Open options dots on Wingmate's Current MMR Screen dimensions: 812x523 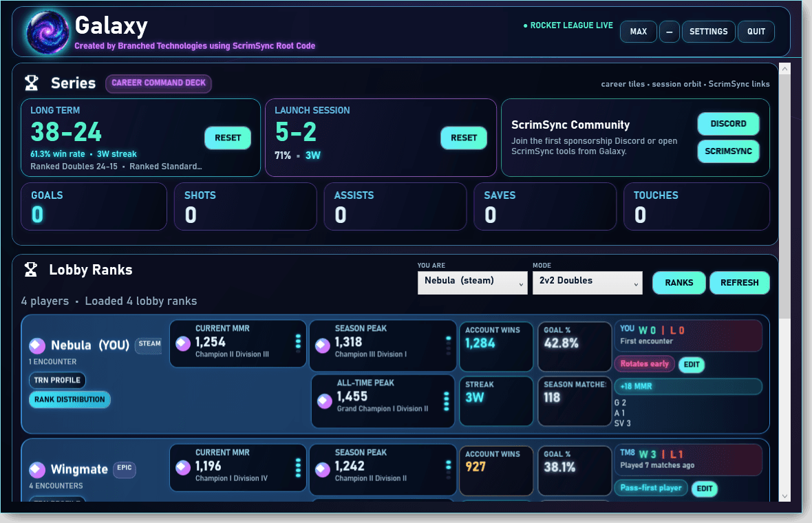(x=298, y=467)
